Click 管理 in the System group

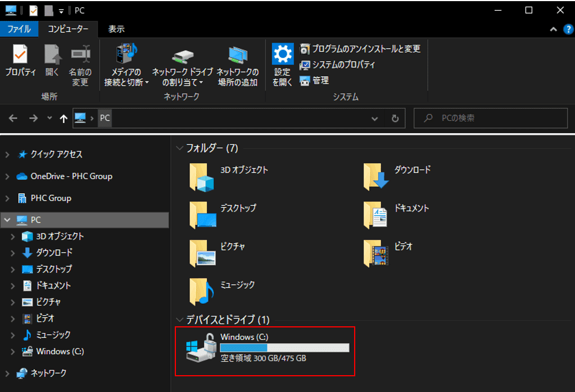tap(314, 81)
